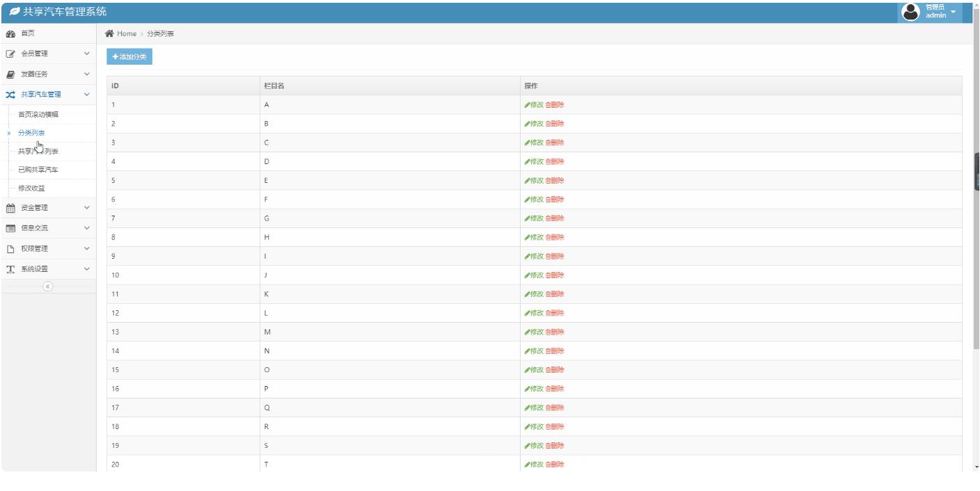Expand the 发圈任务 menu chevron
This screenshot has height=491, width=980.
point(86,74)
